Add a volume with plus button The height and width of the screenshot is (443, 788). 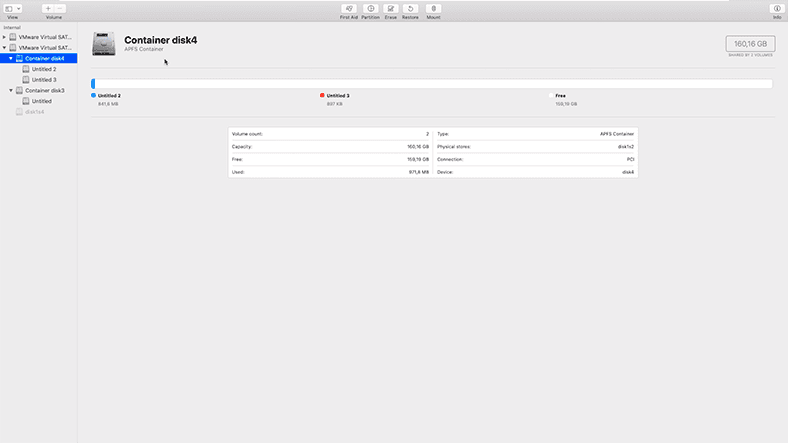(x=48, y=9)
